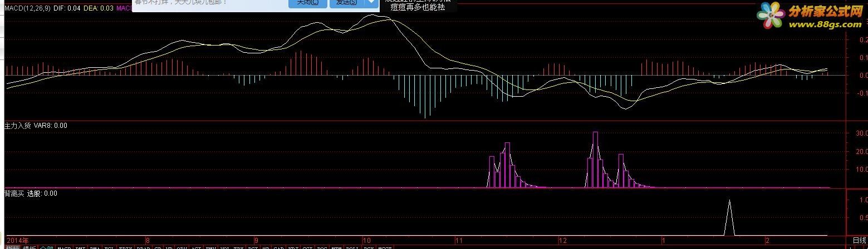The image size is (868, 249).
Task: Select the MACD(12,26,9) indicator label
Action: tap(27, 8)
